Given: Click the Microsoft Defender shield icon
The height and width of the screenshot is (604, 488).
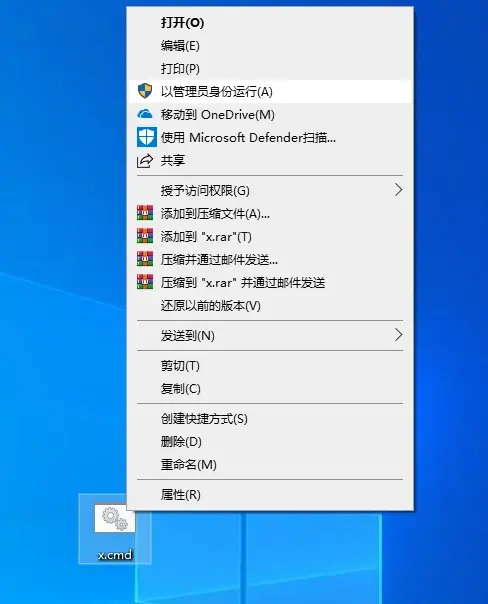Looking at the screenshot, I should click(x=147, y=137).
